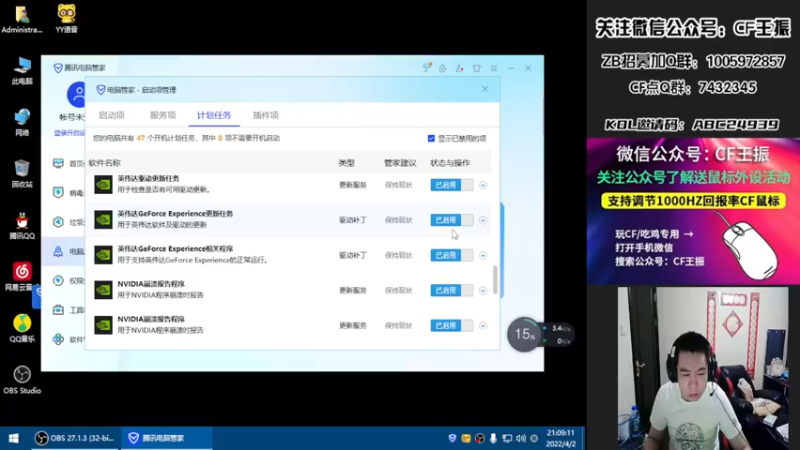
Task: Open the skin (shirt) icon in the title bar
Action: point(477,68)
